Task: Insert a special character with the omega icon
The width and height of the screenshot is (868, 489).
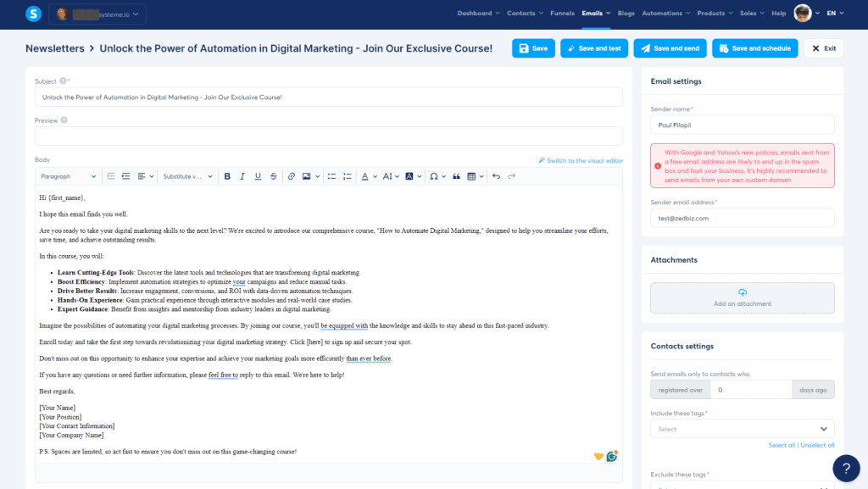Action: click(x=433, y=176)
